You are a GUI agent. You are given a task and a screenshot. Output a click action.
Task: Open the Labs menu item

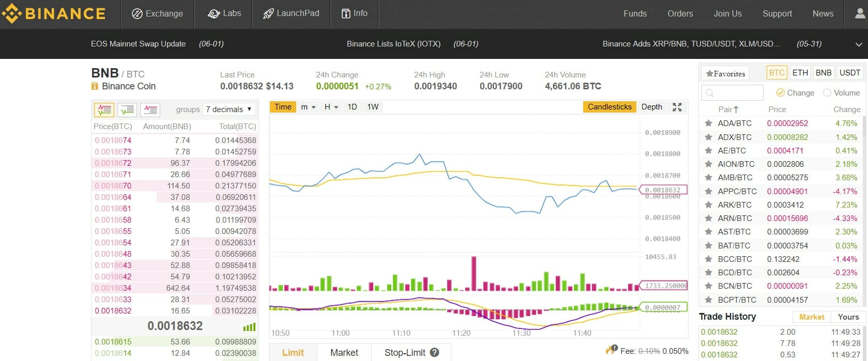pos(224,13)
